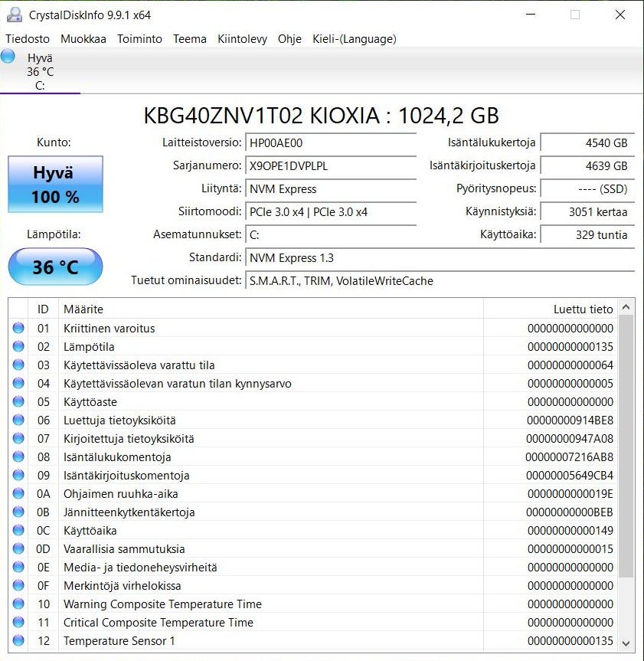Select raw value 0000007216AB8
644x661 pixels.
pyautogui.click(x=570, y=457)
